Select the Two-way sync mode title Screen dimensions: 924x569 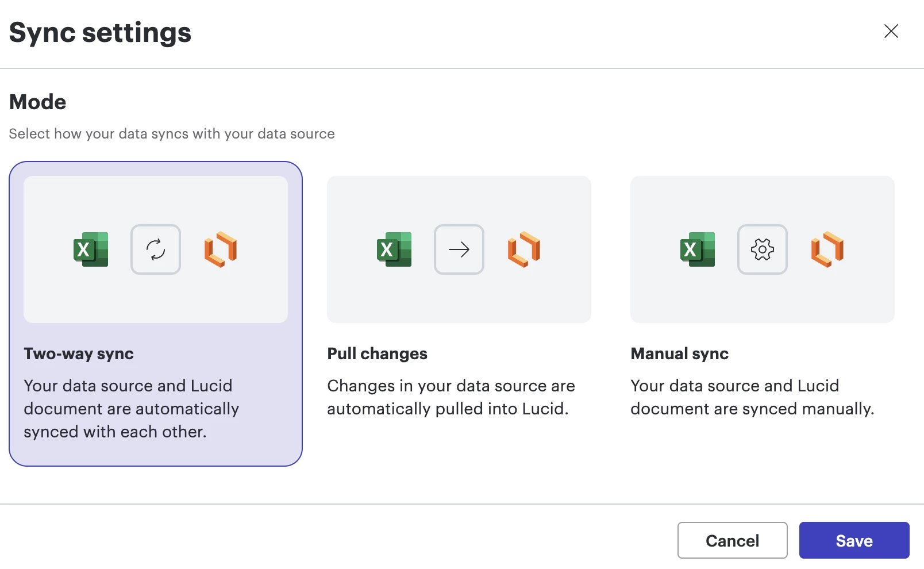tap(79, 354)
